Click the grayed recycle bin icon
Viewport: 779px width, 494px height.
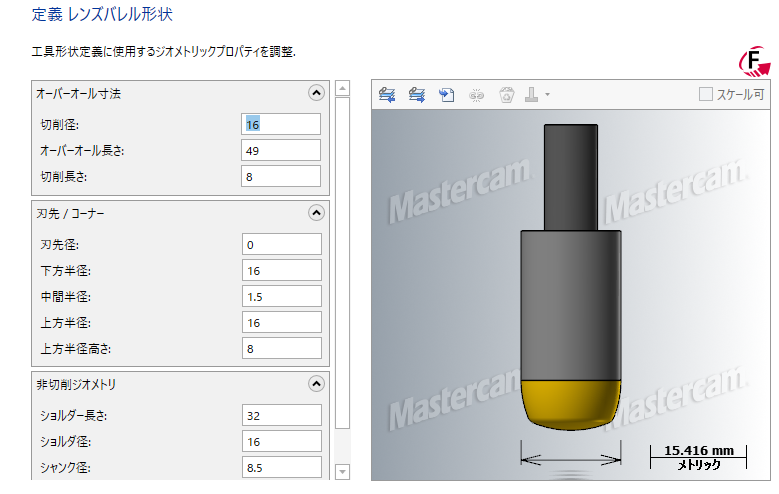click(x=506, y=94)
